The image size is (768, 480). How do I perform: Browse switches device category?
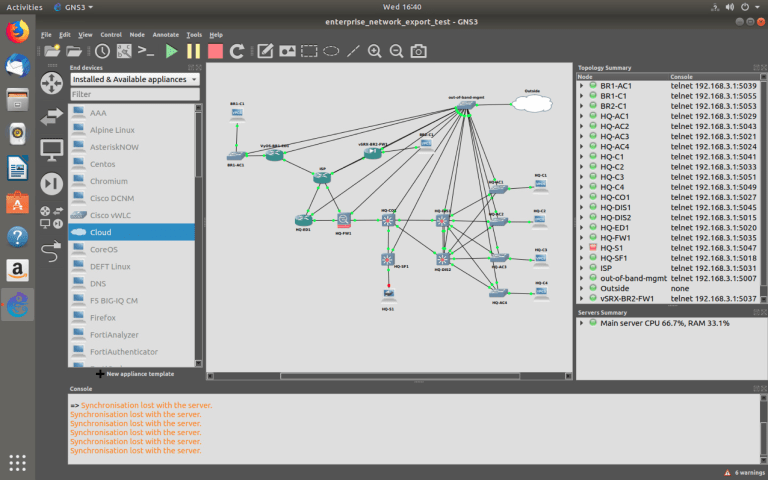pyautogui.click(x=51, y=116)
